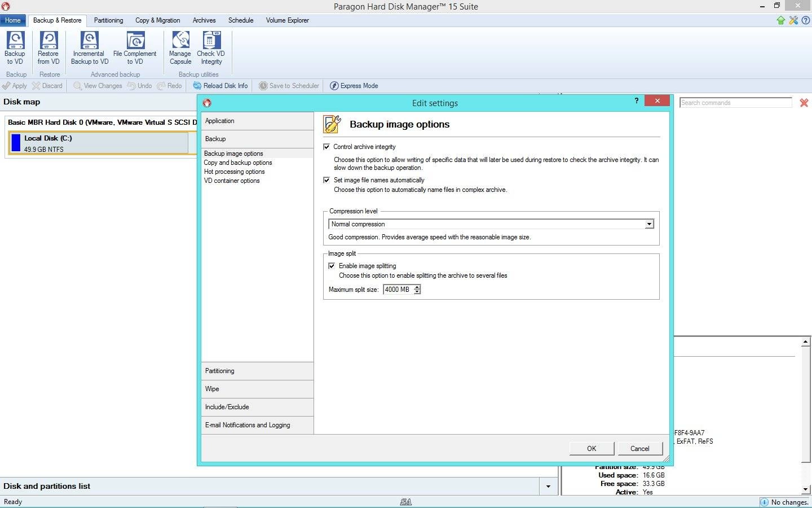812x508 pixels.
Task: Launch Incremental Backup to VD
Action: click(89, 48)
